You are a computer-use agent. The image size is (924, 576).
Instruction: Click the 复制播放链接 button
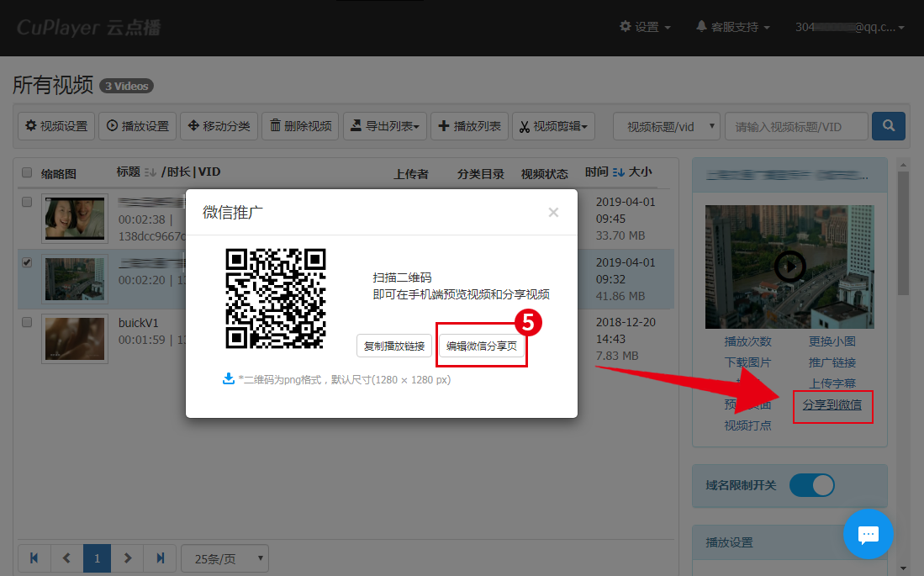[x=394, y=346]
